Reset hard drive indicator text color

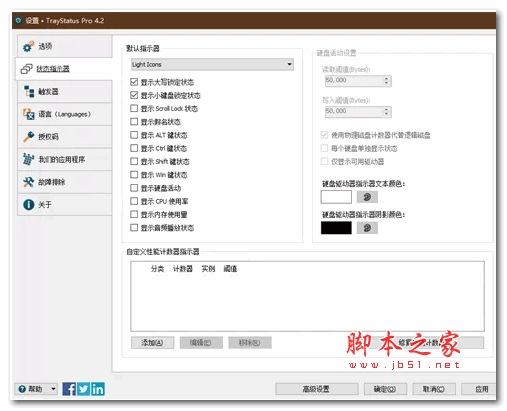367,197
